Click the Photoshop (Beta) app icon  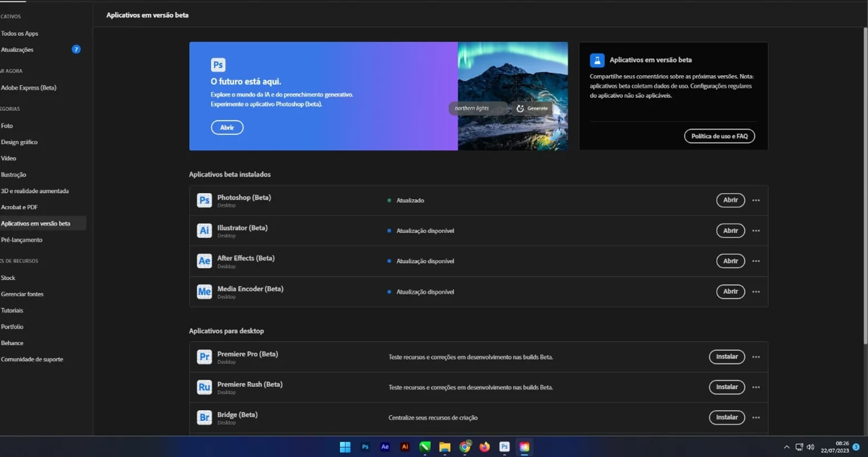[204, 200]
